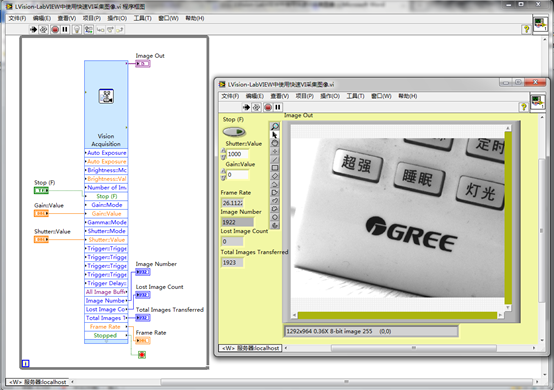Click Image Number indicator terminal on diagram
This screenshot has width=554, height=390.
pyautogui.click(x=143, y=272)
